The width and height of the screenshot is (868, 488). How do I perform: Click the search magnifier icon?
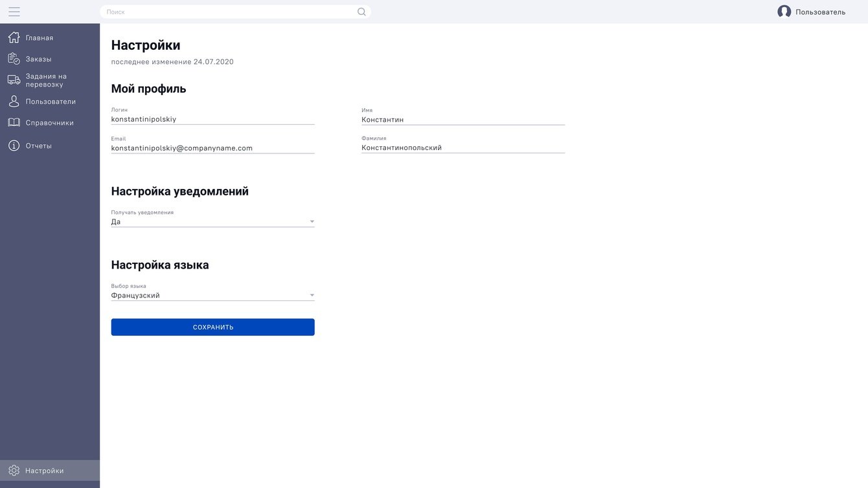coord(361,12)
